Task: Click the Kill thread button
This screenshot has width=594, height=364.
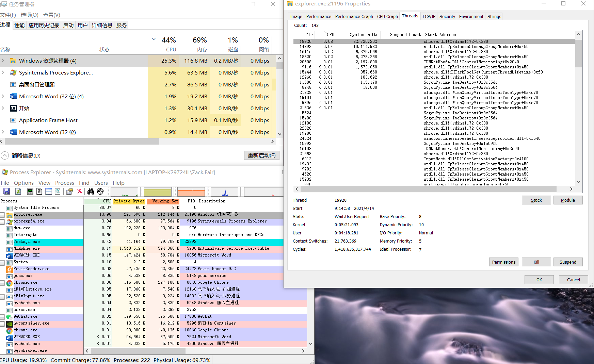Action: 536,262
